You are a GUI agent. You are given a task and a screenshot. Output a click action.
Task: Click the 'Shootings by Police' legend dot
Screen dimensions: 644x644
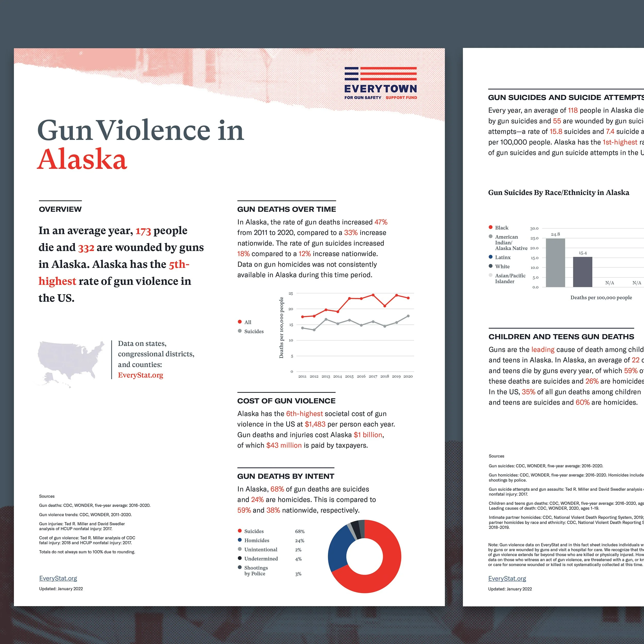[240, 567]
